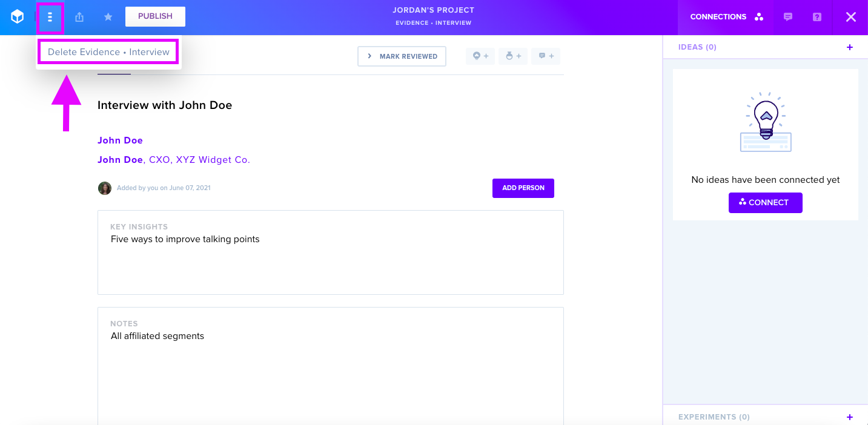The image size is (868, 425).
Task: Click the CONNECT button
Action: click(765, 203)
